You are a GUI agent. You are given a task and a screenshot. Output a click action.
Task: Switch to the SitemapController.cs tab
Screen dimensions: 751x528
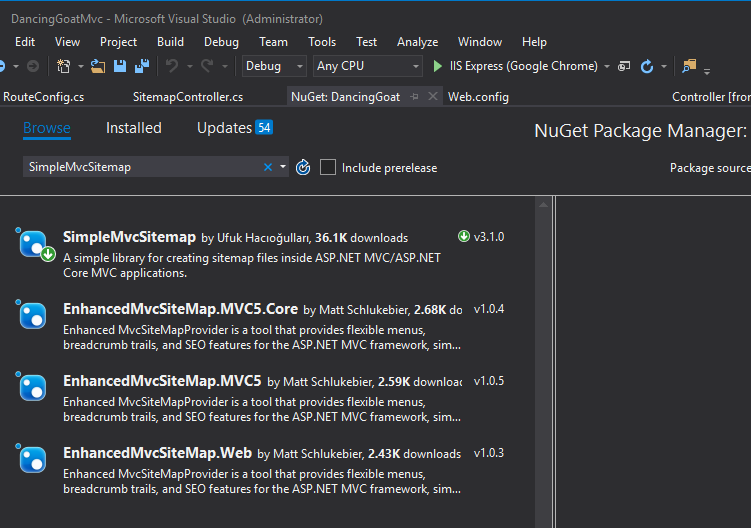coord(188,97)
